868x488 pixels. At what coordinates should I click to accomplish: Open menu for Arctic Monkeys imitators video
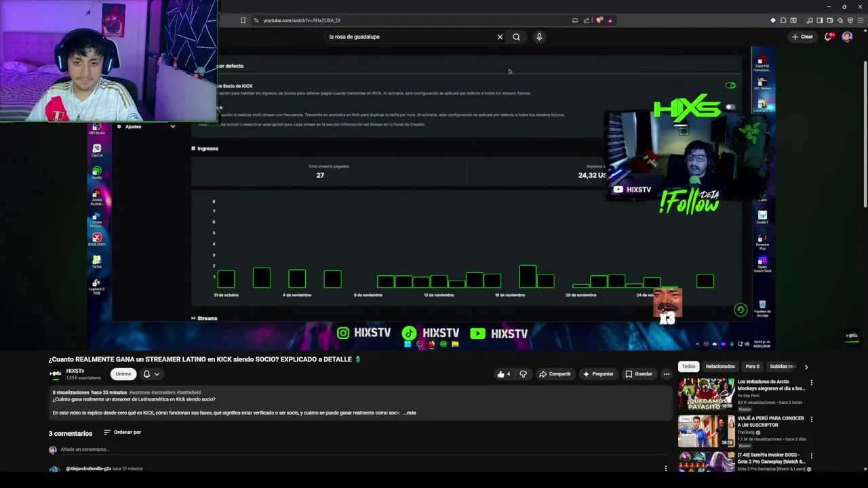[811, 383]
